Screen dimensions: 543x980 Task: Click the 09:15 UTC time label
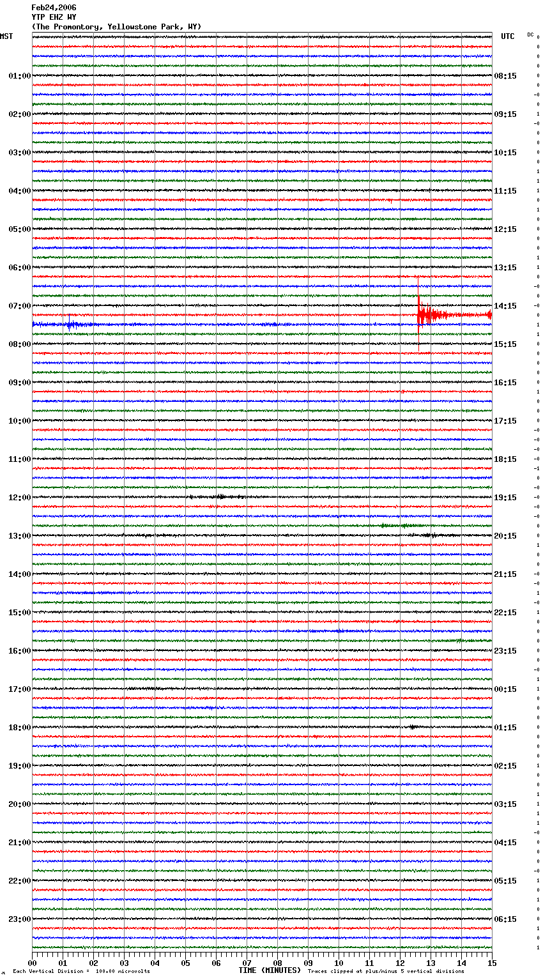point(505,114)
